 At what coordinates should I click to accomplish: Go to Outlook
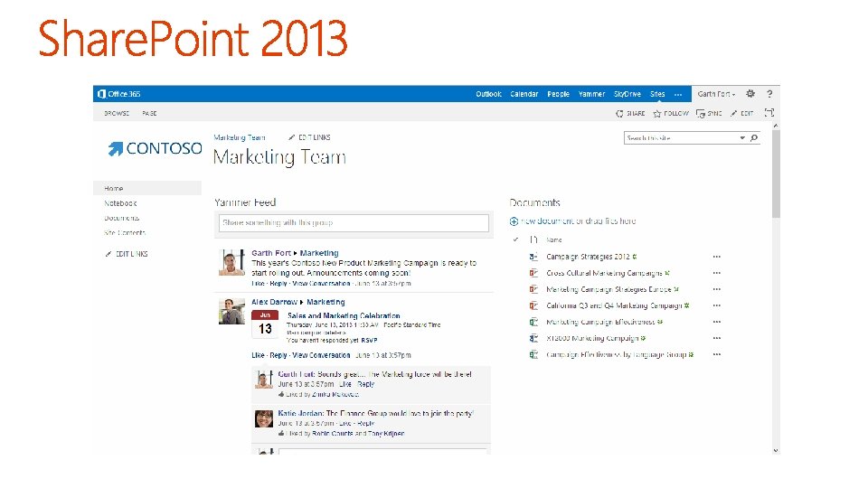click(x=488, y=94)
